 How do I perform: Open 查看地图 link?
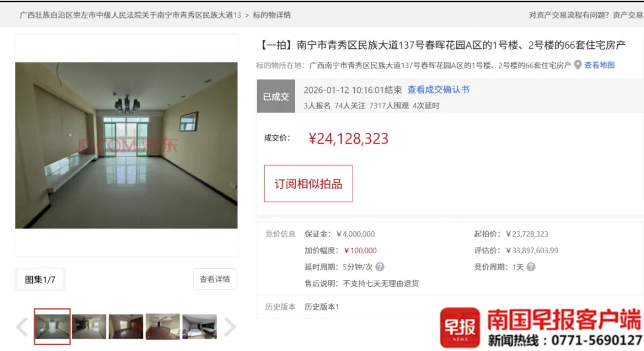pos(599,65)
